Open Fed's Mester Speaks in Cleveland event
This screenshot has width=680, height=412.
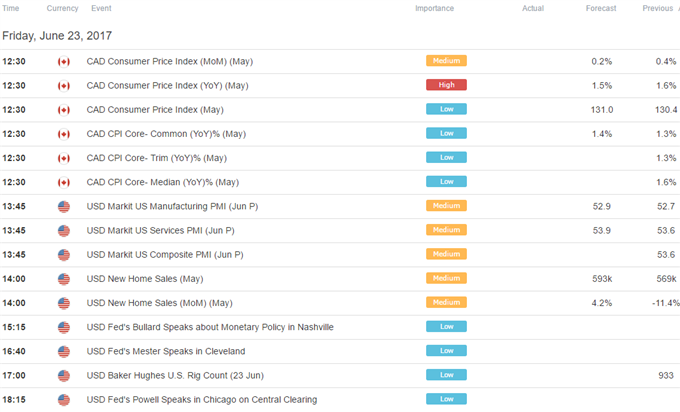click(x=166, y=351)
